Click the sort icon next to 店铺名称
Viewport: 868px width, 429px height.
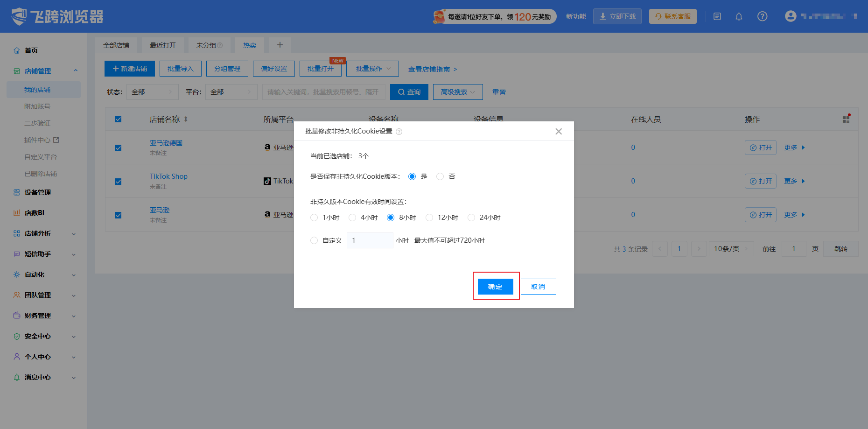tap(186, 119)
